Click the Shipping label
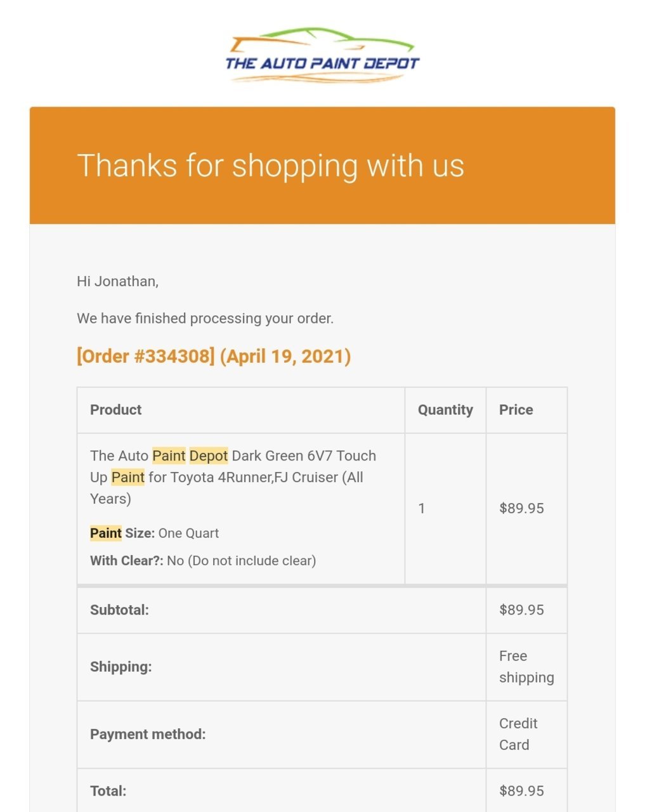 (x=121, y=667)
